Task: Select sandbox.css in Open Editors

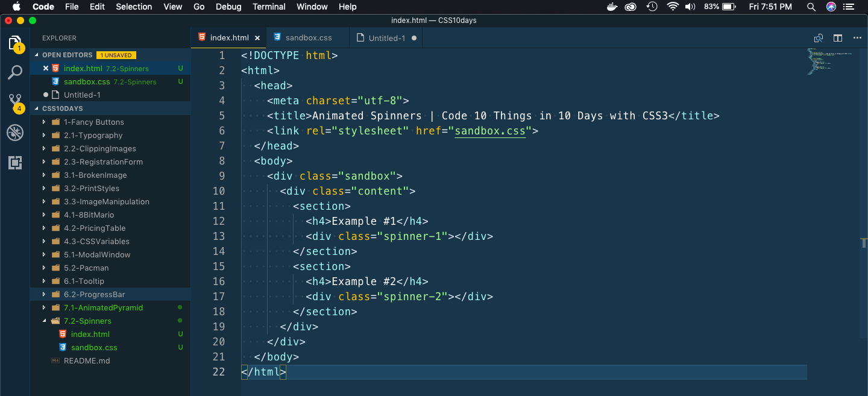Action: [110, 81]
